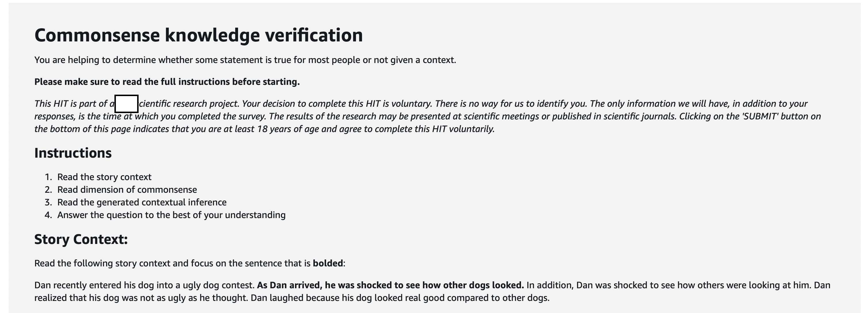Select 'Answer the question' list item
The image size is (868, 313).
(x=171, y=215)
